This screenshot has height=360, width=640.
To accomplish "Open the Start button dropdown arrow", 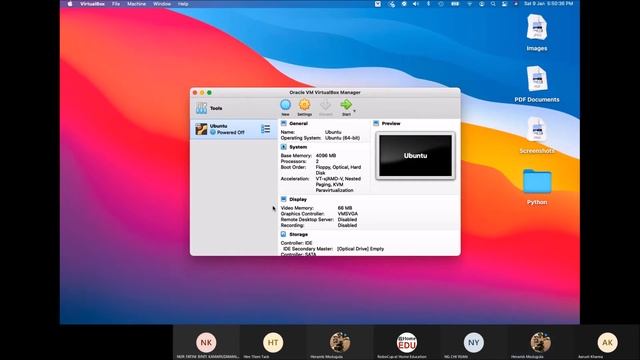I will click(354, 111).
